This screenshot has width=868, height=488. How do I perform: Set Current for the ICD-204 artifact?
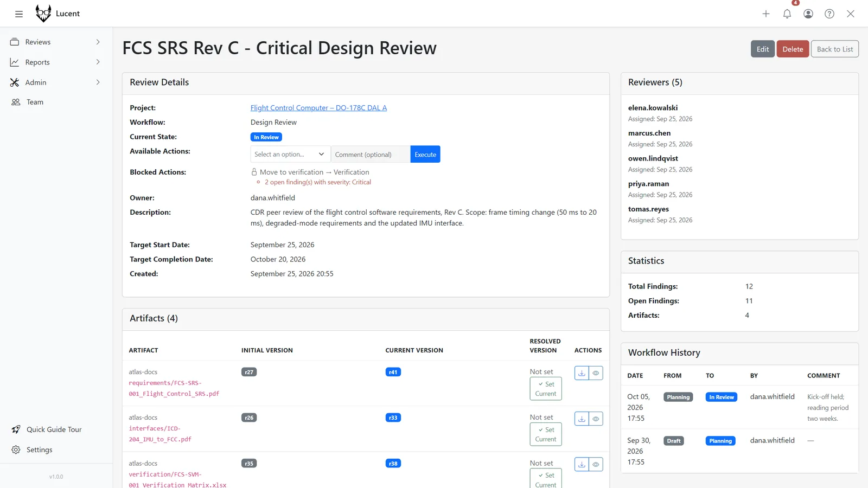pyautogui.click(x=546, y=434)
